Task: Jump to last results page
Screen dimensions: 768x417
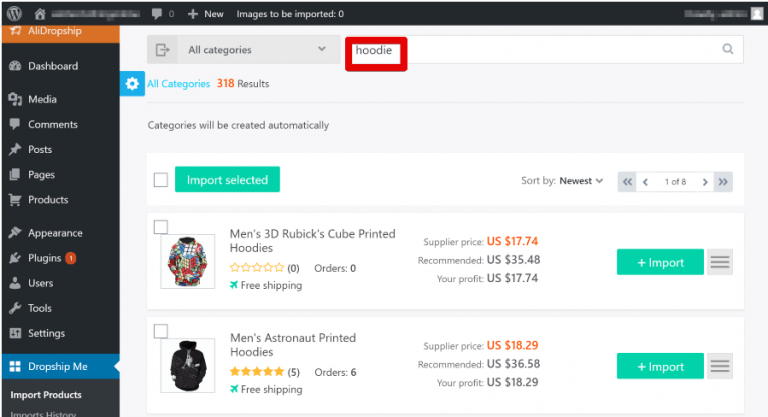Action: (723, 182)
